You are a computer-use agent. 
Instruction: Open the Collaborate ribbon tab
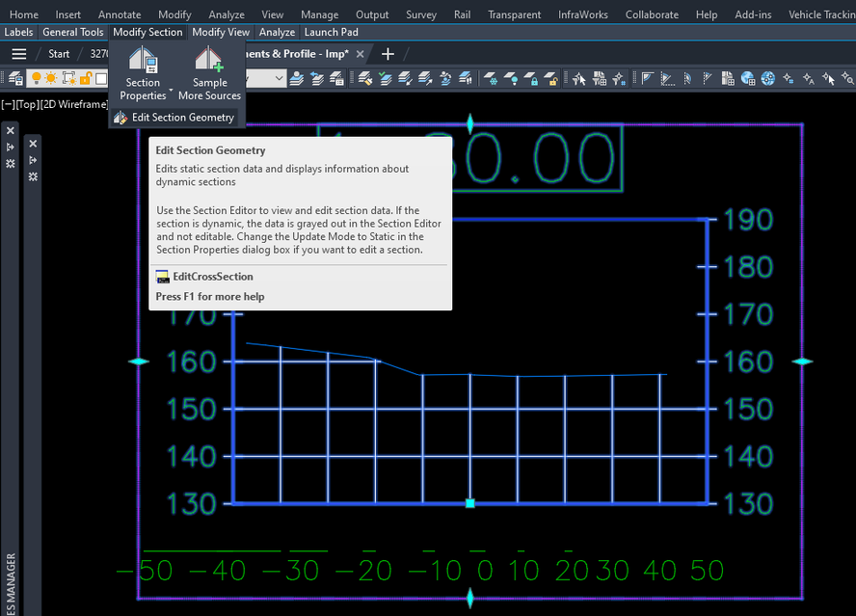652,14
